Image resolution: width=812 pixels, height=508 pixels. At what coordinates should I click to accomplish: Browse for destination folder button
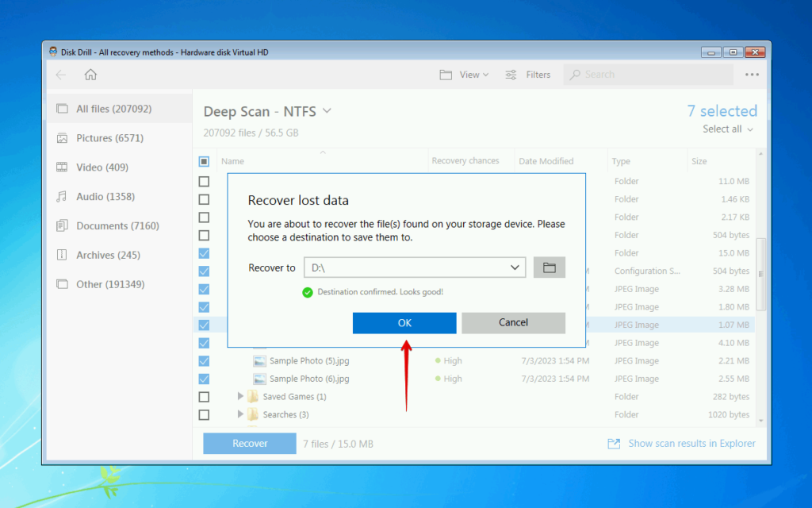pos(549,267)
